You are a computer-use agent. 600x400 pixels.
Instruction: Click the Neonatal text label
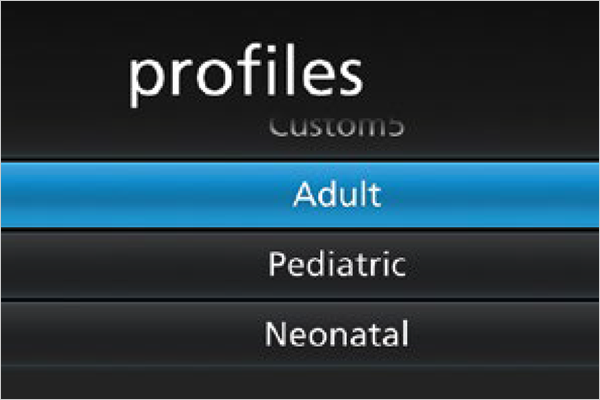point(336,332)
